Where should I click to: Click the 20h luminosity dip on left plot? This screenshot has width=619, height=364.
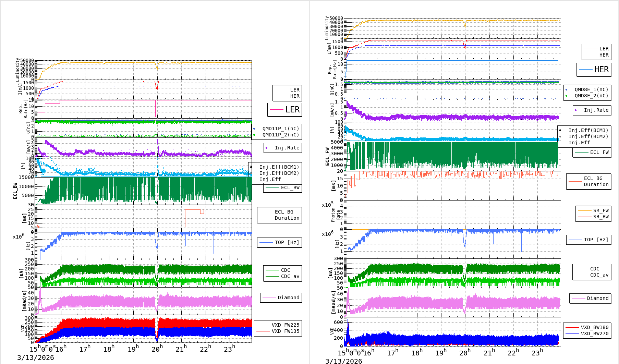157,66
